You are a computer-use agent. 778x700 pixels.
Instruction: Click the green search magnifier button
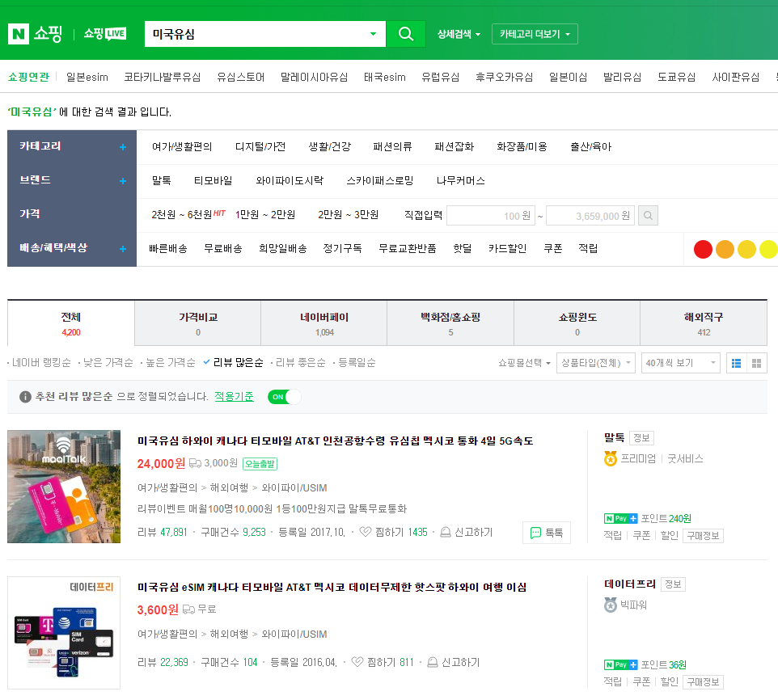click(x=405, y=34)
